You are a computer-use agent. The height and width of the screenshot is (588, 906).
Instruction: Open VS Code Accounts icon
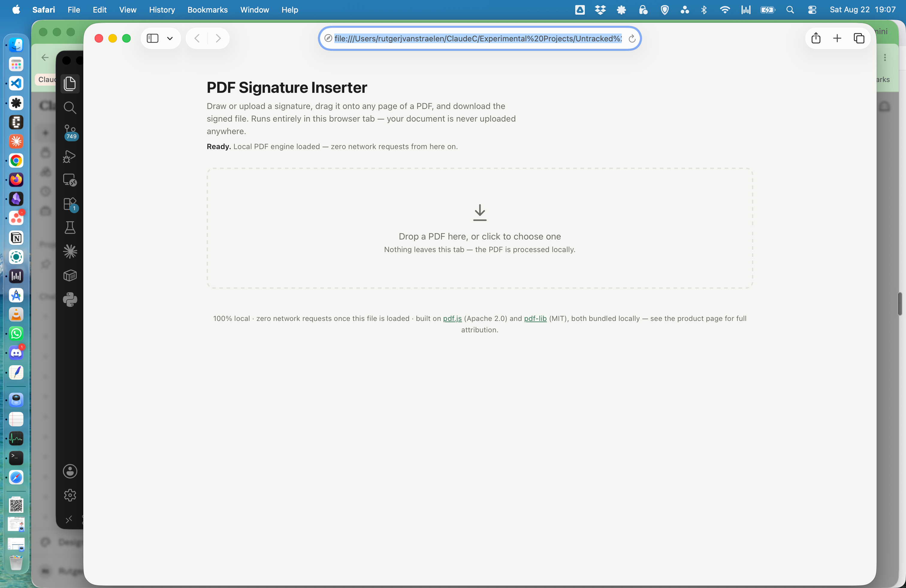[70, 471]
